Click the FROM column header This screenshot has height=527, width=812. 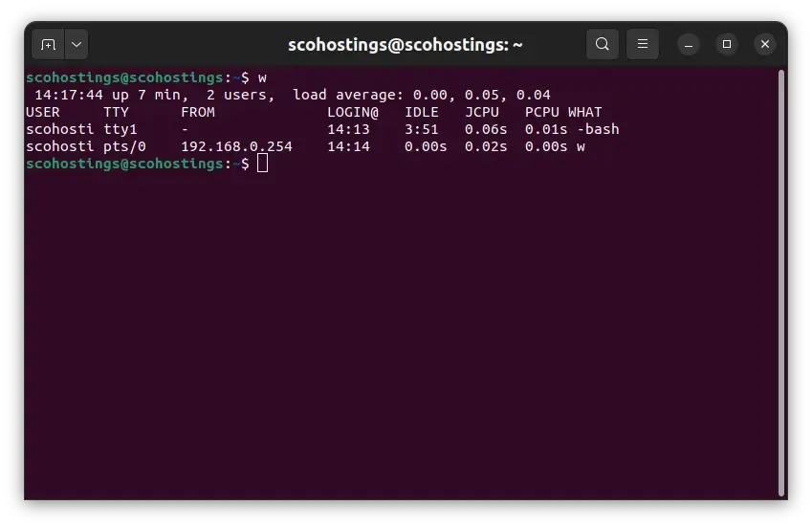(198, 112)
